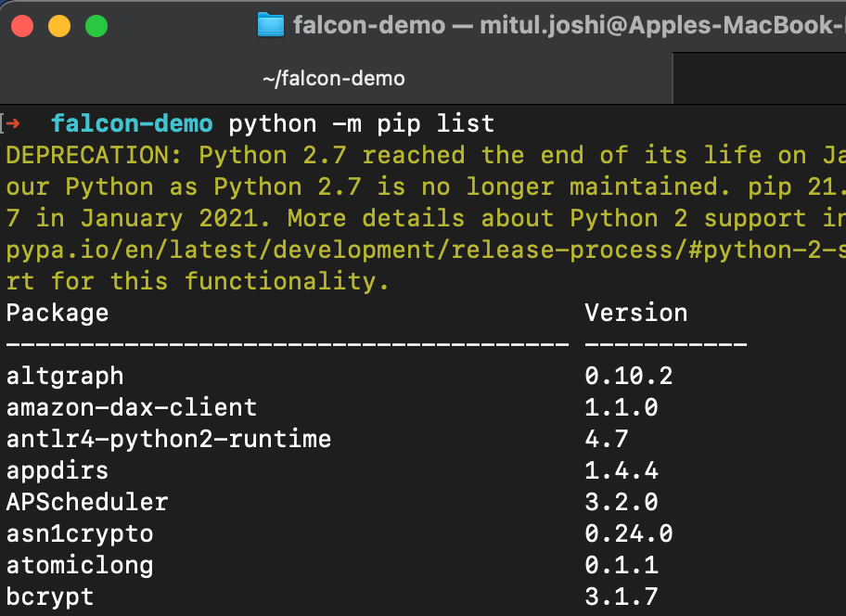Maximize terminal using the green button
The height and width of the screenshot is (616, 846).
pos(96,26)
